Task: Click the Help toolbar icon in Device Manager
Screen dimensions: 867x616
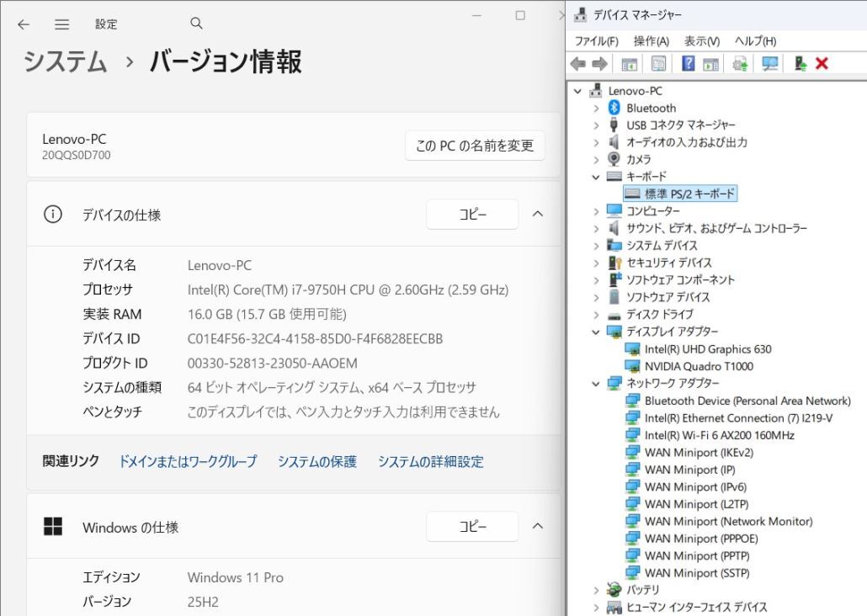Action: point(689,63)
